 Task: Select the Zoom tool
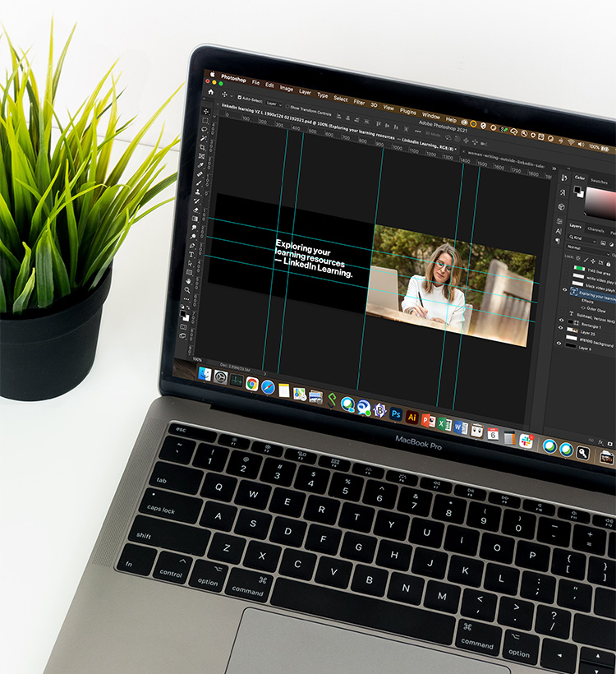(187, 290)
